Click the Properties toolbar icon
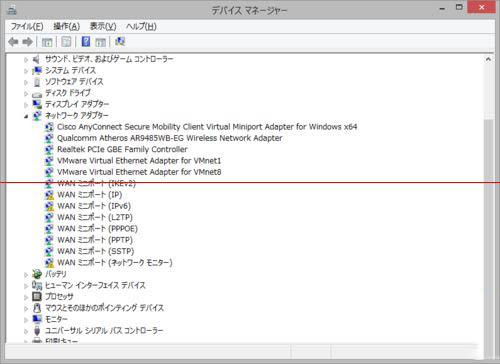This screenshot has height=364, width=500. 66,42
